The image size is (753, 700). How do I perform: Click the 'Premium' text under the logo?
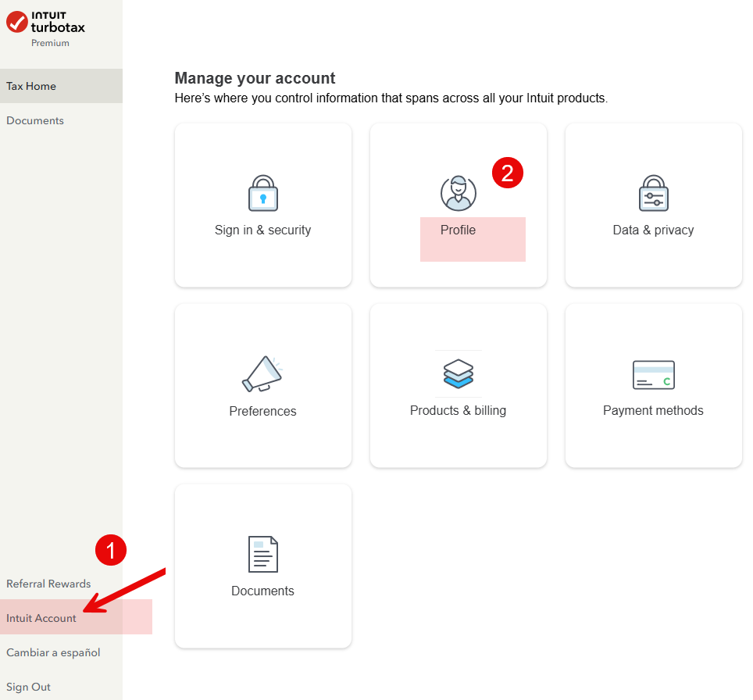(x=51, y=43)
